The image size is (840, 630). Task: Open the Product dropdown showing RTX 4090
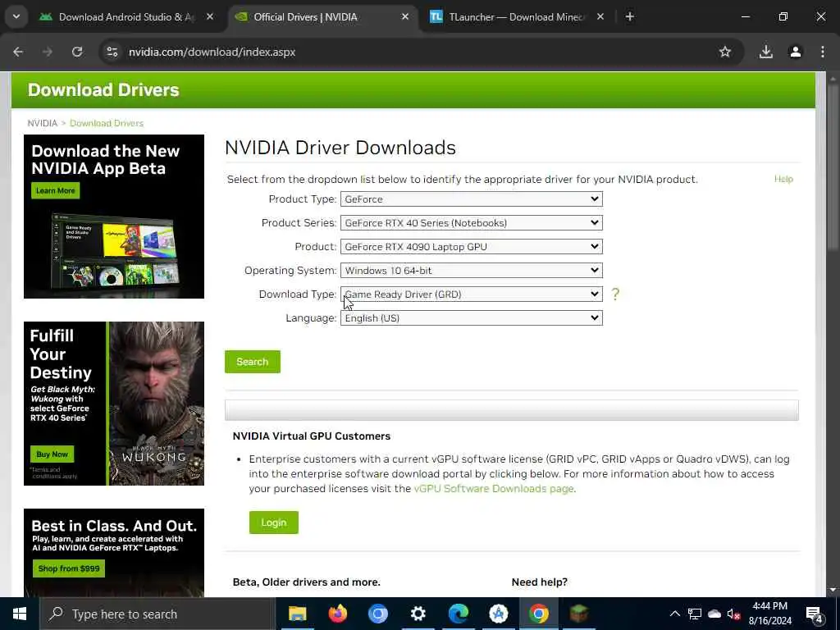point(472,246)
